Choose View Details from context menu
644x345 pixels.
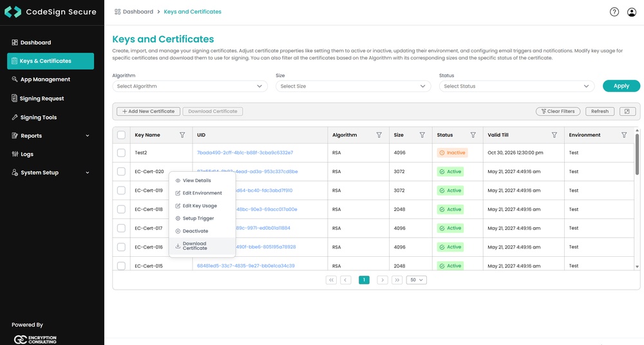point(202,181)
